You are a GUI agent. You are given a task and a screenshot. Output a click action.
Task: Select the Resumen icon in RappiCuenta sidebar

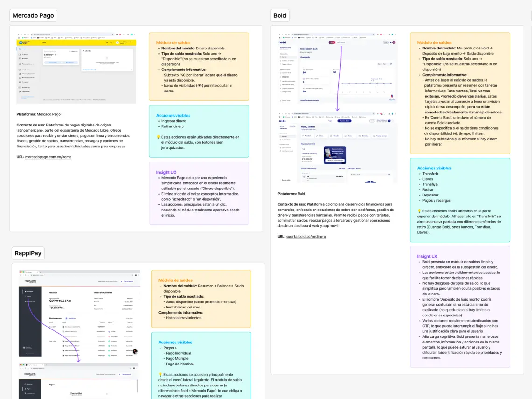(26, 291)
